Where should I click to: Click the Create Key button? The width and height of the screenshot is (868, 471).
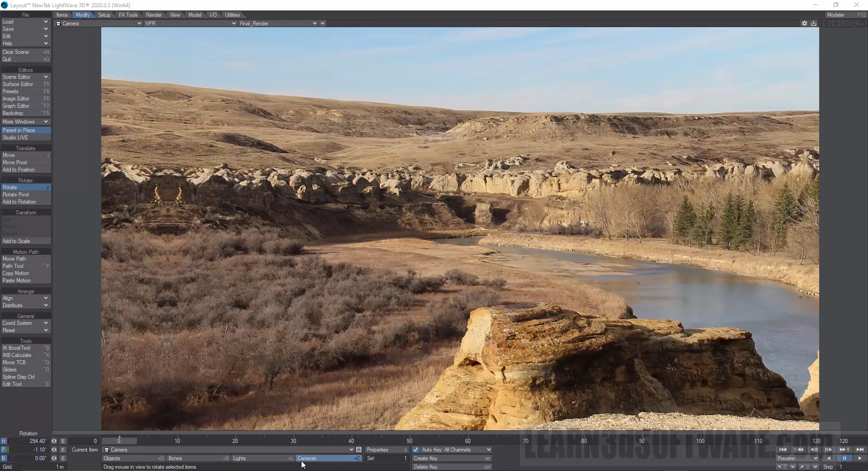point(451,458)
